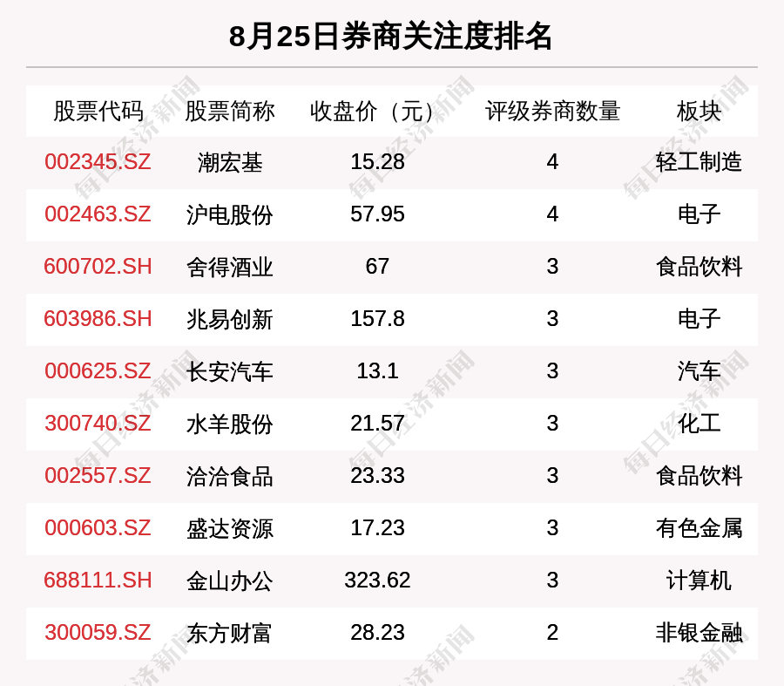Viewport: 784px width, 686px height.
Task: Select stock code 000625.SZ
Action: tap(98, 370)
